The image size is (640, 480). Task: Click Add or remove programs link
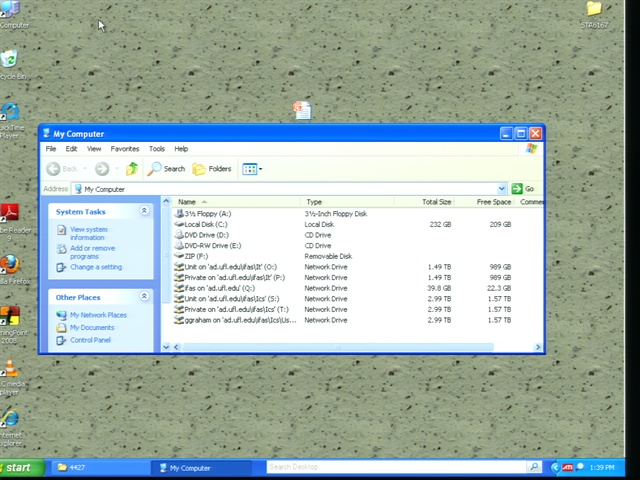pyautogui.click(x=92, y=252)
